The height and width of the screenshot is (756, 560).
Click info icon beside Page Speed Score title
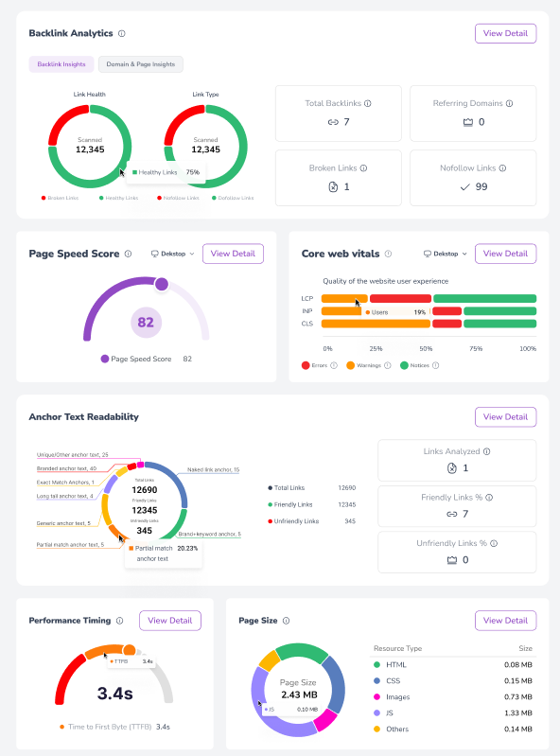coord(129,254)
